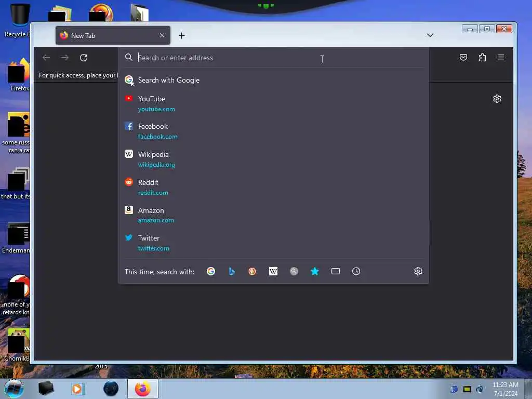Open the YouTube suggestion

pos(273,103)
